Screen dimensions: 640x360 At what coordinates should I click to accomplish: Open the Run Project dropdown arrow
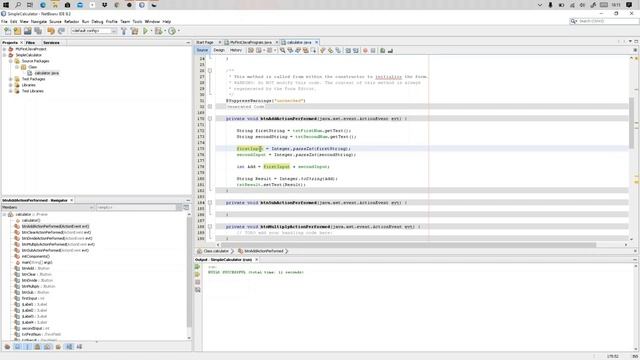pos(151,31)
